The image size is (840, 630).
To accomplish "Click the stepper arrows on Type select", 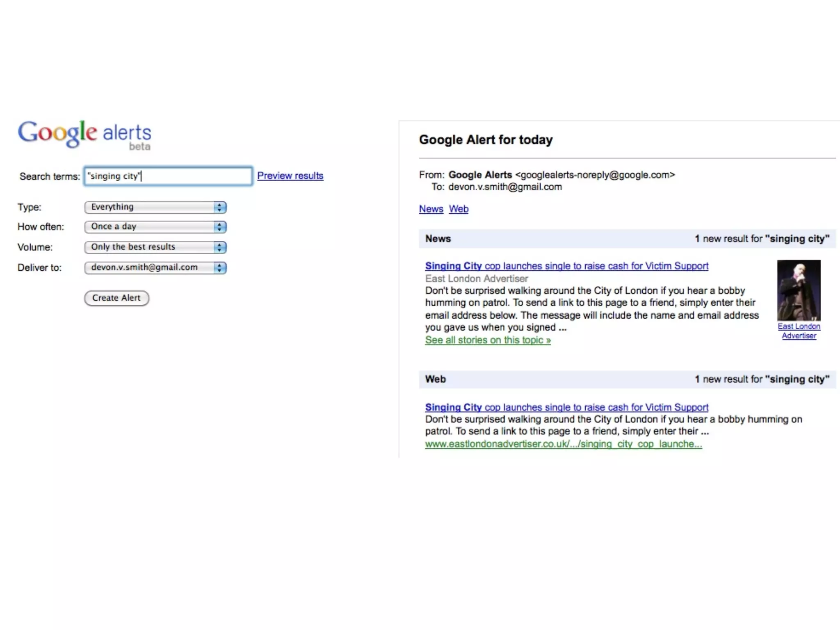I will tap(220, 207).
